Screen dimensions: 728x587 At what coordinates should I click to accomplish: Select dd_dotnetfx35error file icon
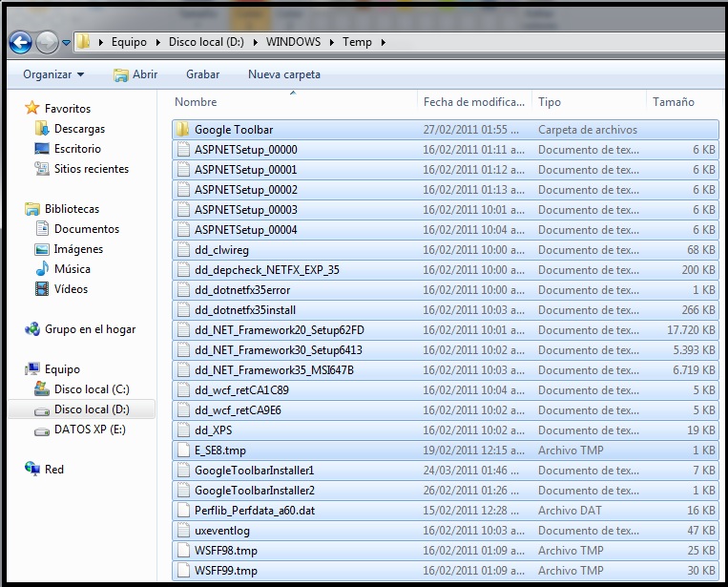pyautogui.click(x=183, y=289)
